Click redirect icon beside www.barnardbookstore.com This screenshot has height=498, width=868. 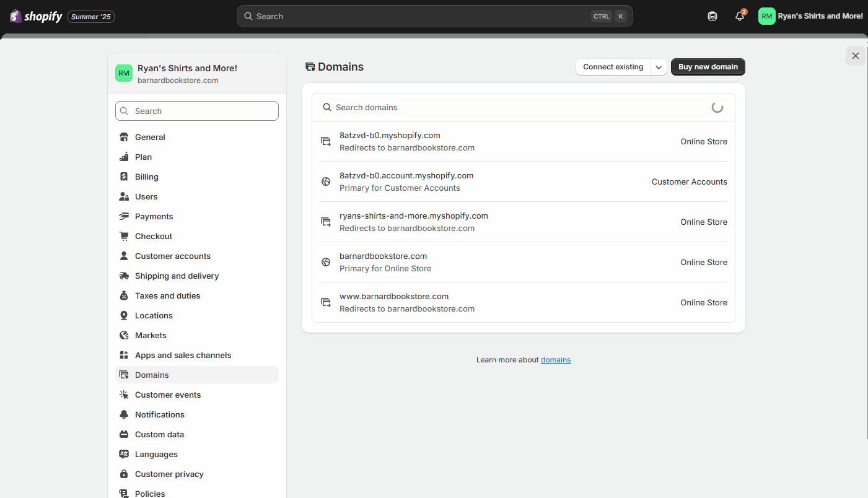pyautogui.click(x=326, y=302)
